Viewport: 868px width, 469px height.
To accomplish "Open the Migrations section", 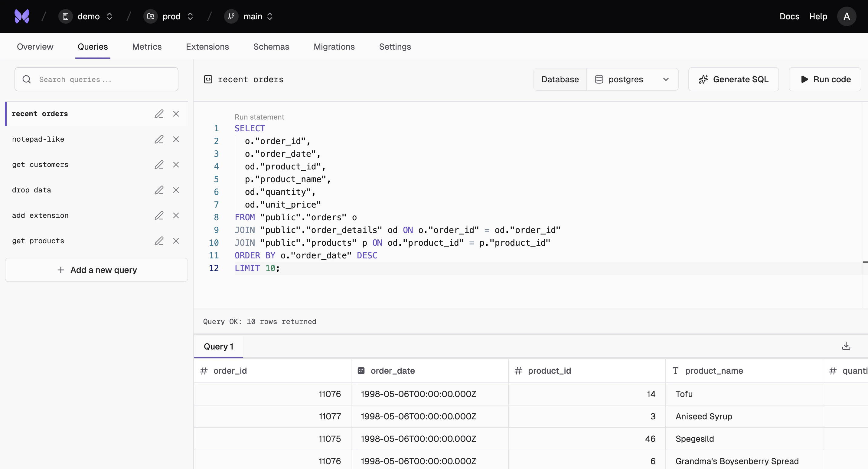I will (x=334, y=47).
